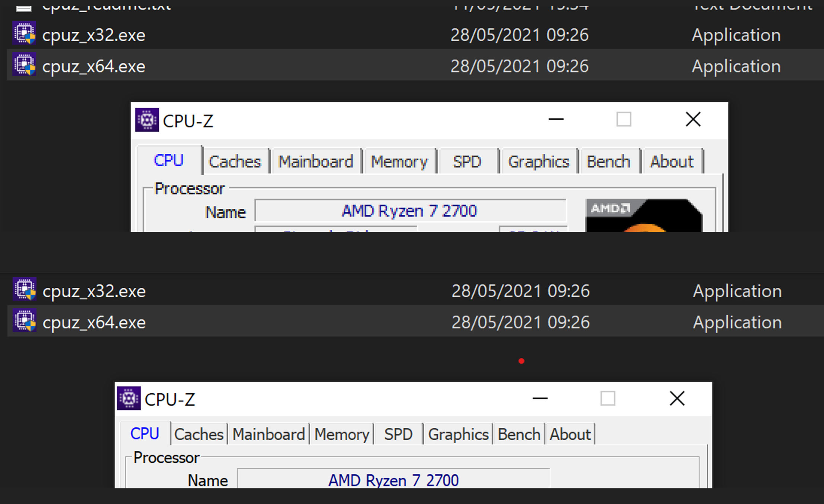The width and height of the screenshot is (824, 504).
Task: Minimize the upper CPU-Z window
Action: click(556, 119)
